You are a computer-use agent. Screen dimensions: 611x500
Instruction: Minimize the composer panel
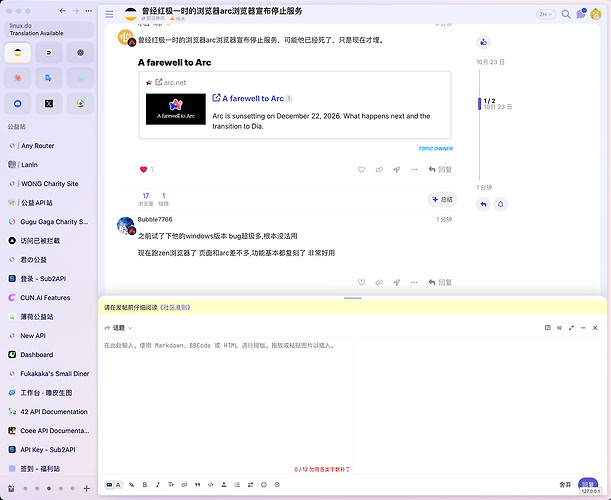click(583, 328)
